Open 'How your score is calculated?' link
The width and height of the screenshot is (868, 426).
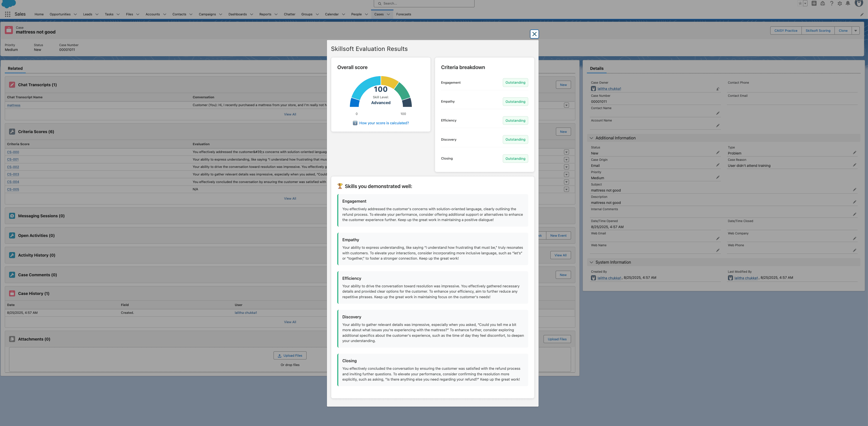384,123
